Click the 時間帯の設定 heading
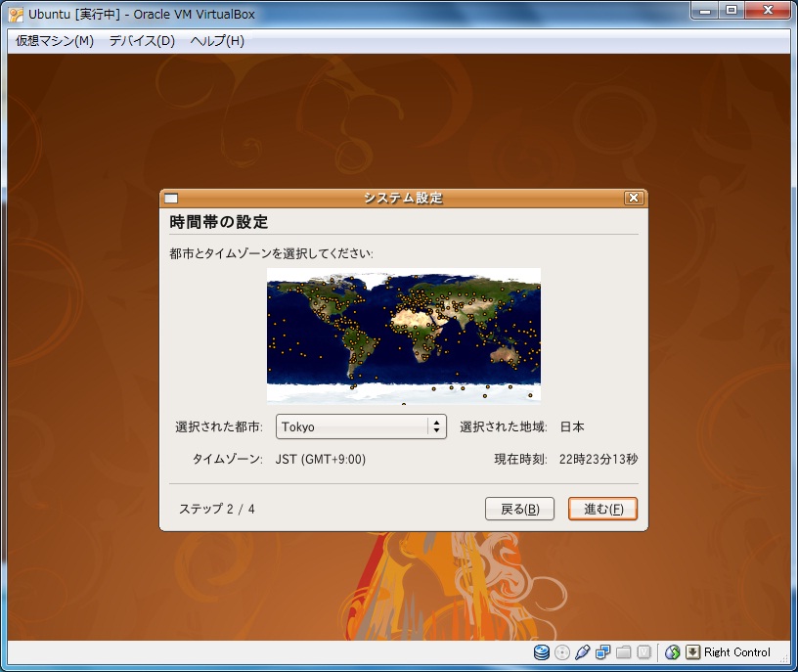 click(219, 222)
